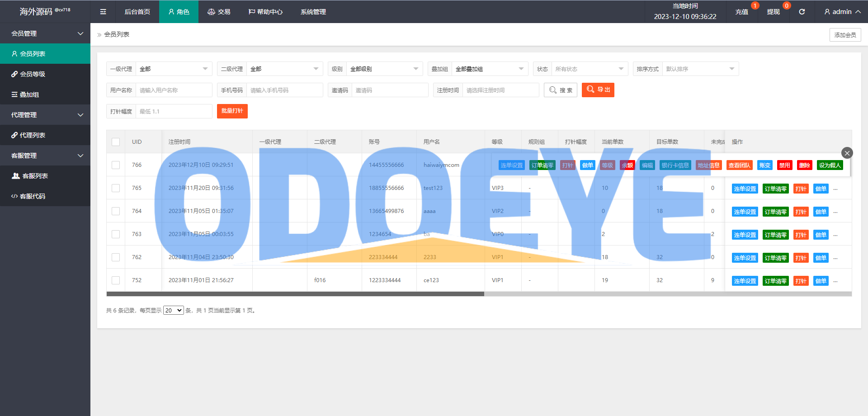Click the green 设为假人 popup button
This screenshot has height=416, width=868.
[x=830, y=165]
